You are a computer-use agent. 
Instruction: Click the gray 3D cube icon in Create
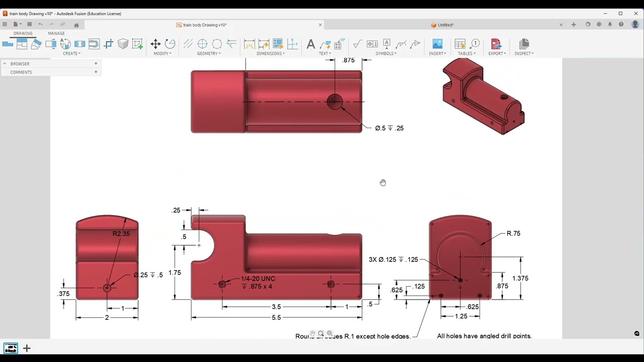(x=123, y=44)
